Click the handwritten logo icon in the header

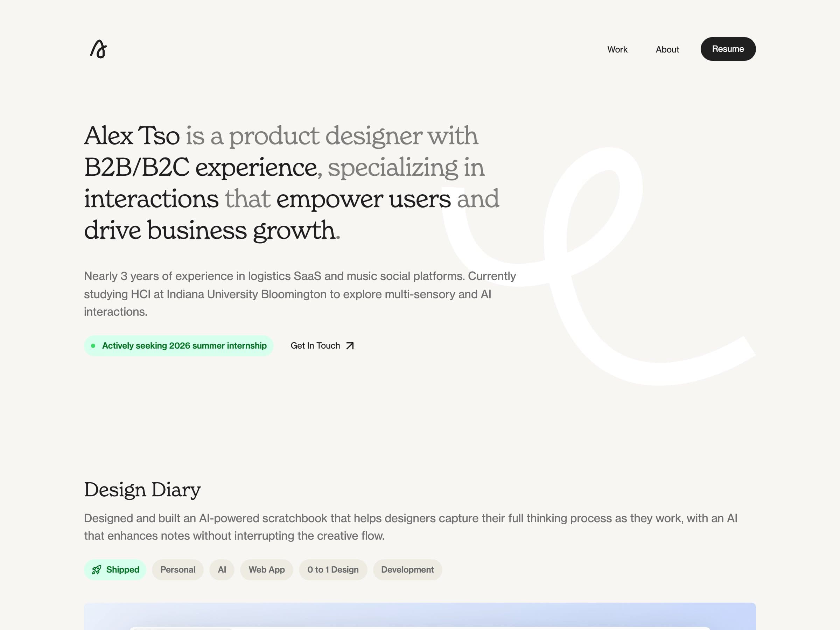99,49
